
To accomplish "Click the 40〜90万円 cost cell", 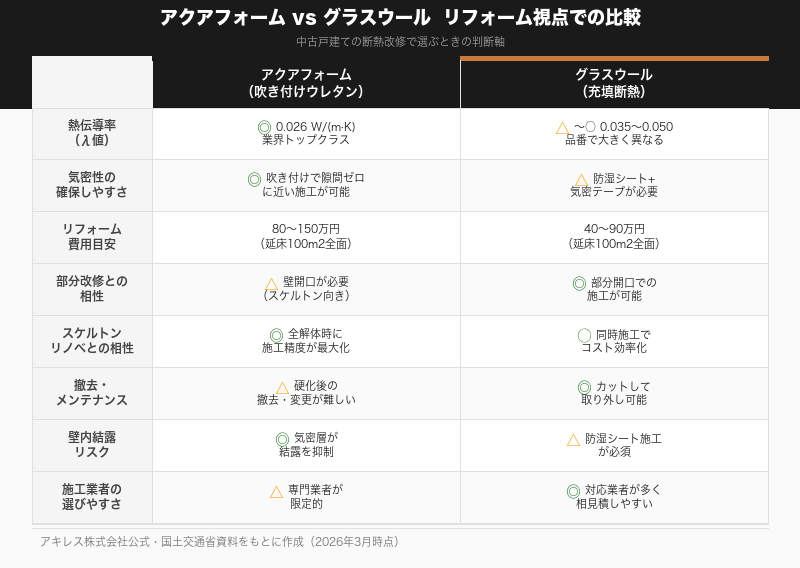I will point(614,236).
